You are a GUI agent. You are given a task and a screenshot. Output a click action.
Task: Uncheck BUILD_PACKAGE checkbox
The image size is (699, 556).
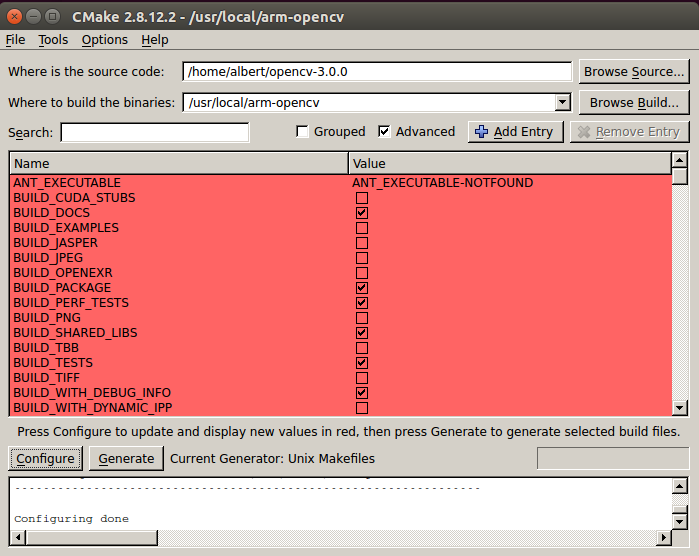(x=362, y=288)
